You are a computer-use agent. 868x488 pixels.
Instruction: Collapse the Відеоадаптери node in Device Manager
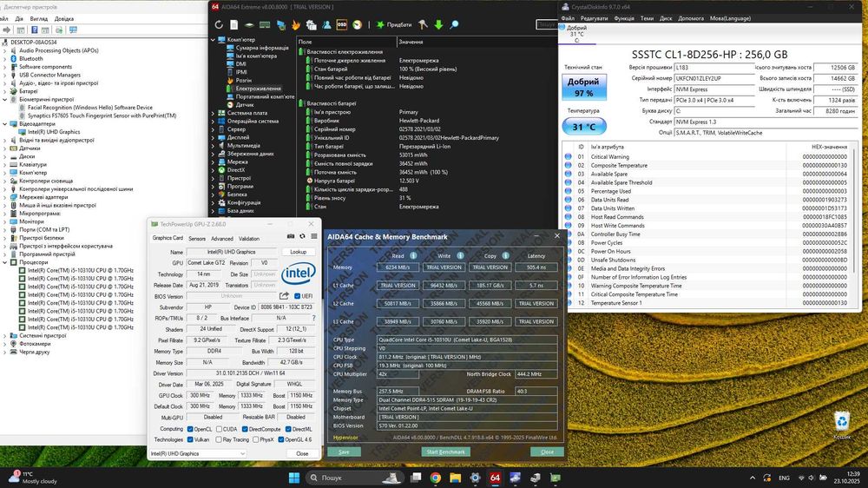(5, 124)
